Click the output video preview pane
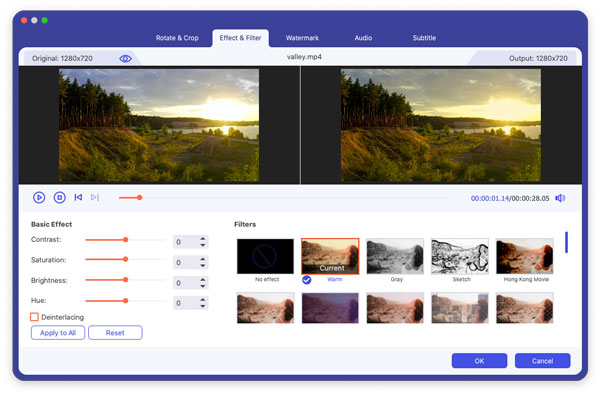 (441, 125)
